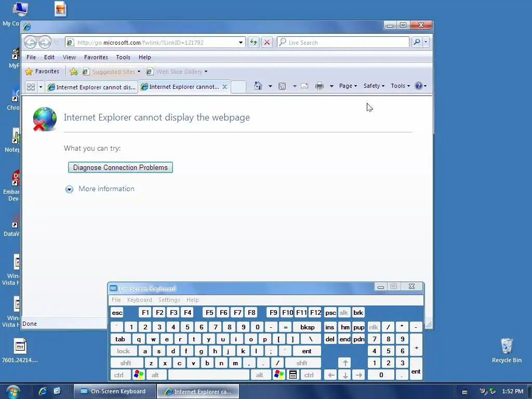Click the Search magnifier button
Screen dimensions: 532x399
(417, 42)
